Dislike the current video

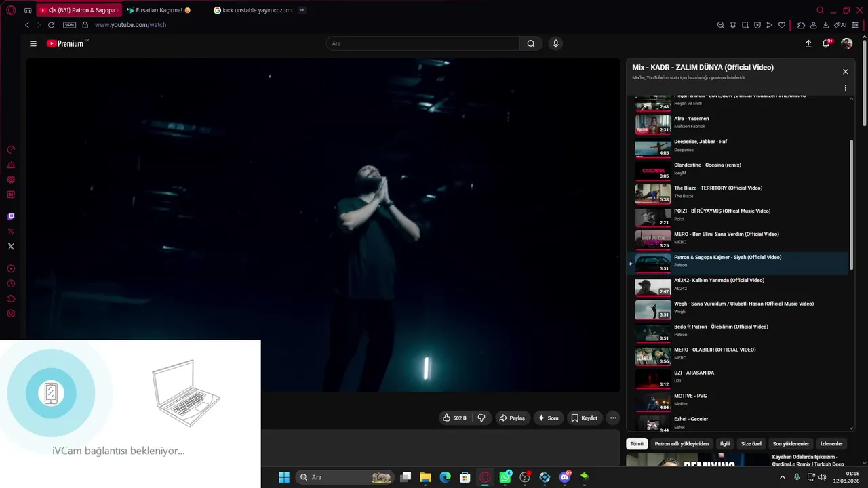pyautogui.click(x=481, y=418)
